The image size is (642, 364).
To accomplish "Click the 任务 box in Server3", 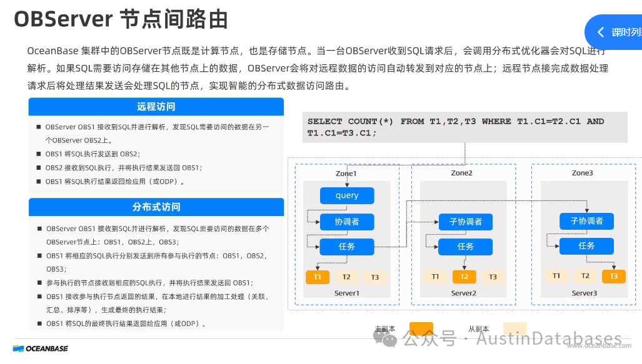I will [587, 246].
